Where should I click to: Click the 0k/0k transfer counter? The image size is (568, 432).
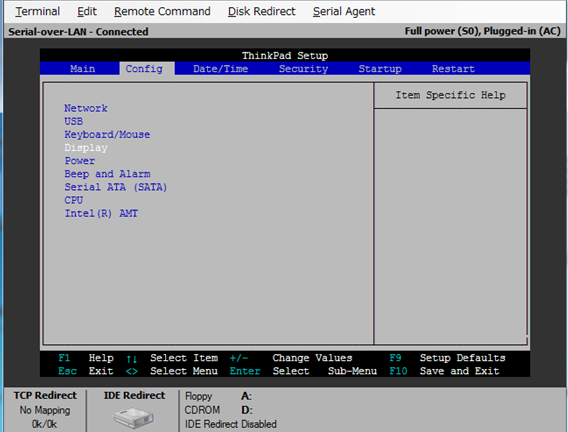coord(44,424)
